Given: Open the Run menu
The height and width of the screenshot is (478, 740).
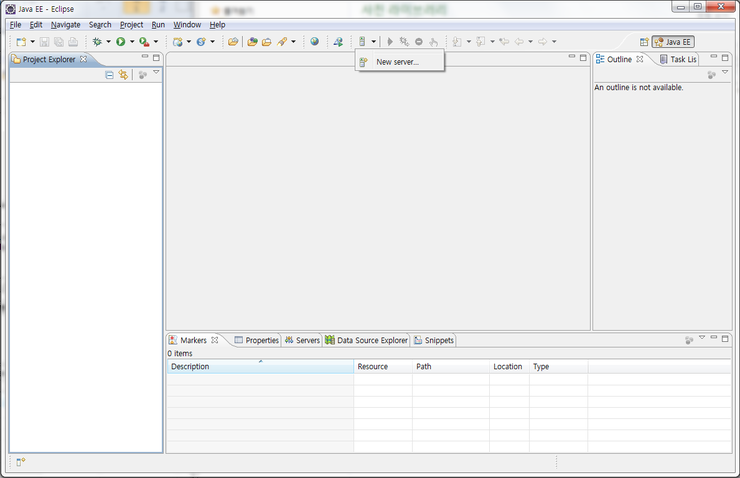Looking at the screenshot, I should pos(158,25).
